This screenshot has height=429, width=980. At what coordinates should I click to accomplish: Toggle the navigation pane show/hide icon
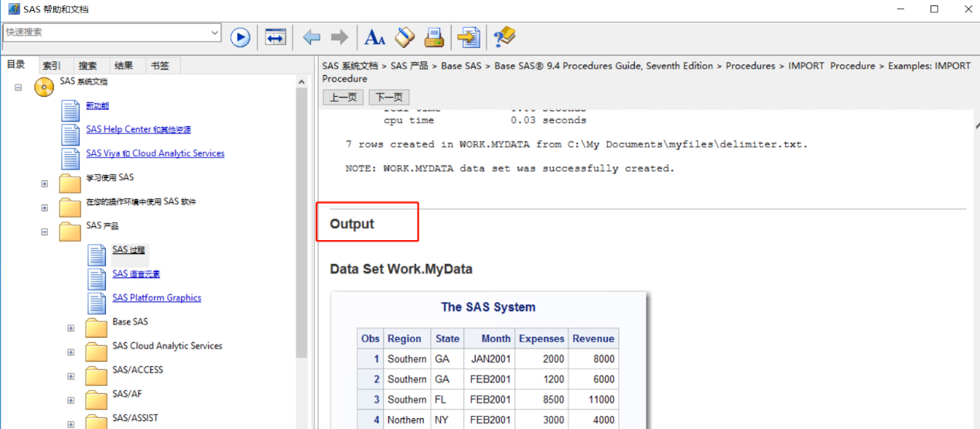(275, 37)
